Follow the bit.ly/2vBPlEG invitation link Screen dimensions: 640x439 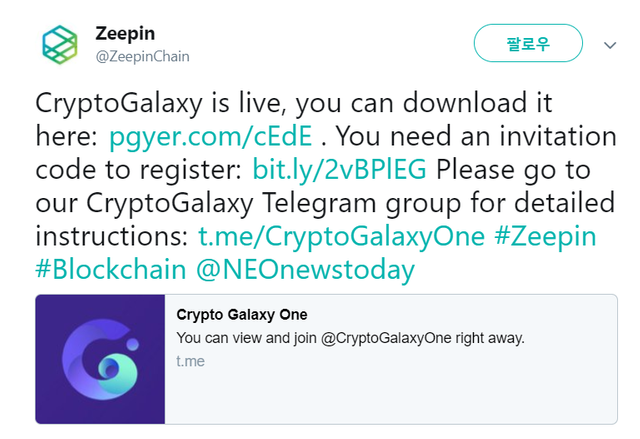click(x=339, y=170)
